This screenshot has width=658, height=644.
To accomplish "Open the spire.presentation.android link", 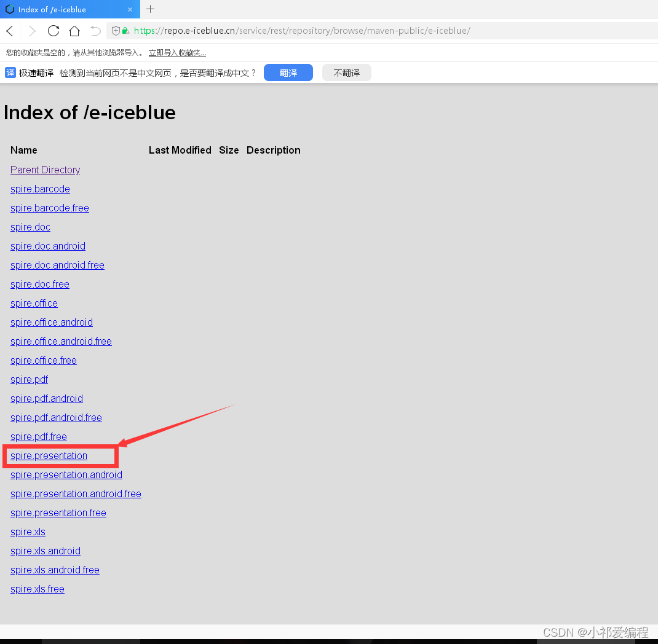I will (66, 474).
